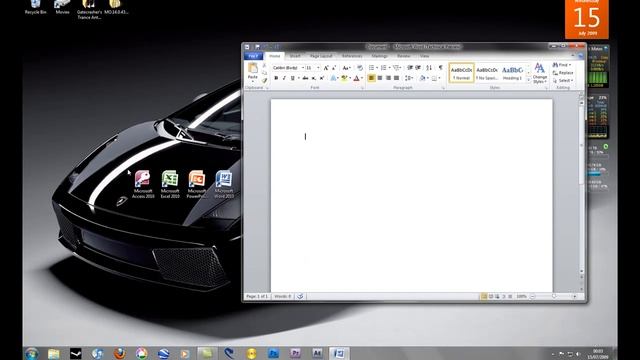Viewport: 640px width, 360px height.
Task: Click the Paste clipboard icon in Word
Action: click(x=253, y=68)
